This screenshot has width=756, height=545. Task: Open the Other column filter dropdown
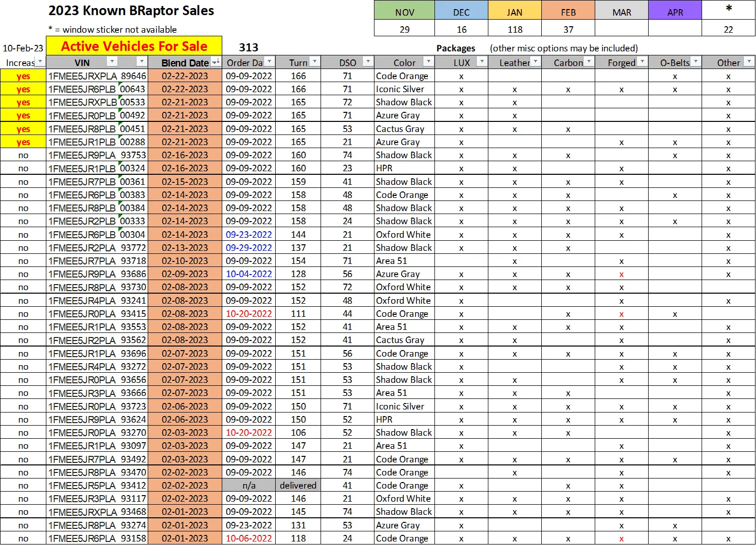pyautogui.click(x=749, y=61)
